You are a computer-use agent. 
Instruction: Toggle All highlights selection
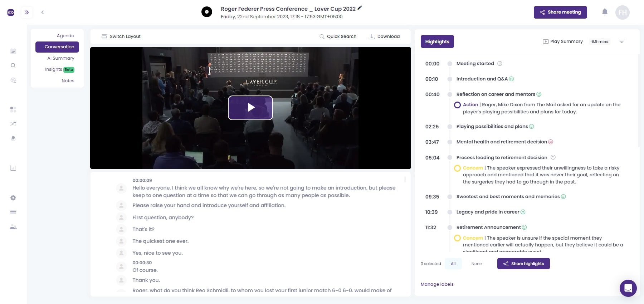click(x=453, y=264)
